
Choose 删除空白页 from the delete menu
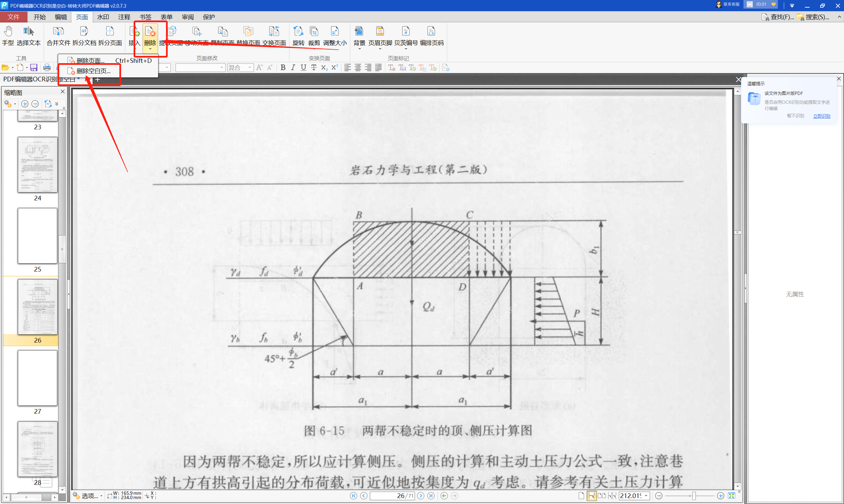coord(93,71)
